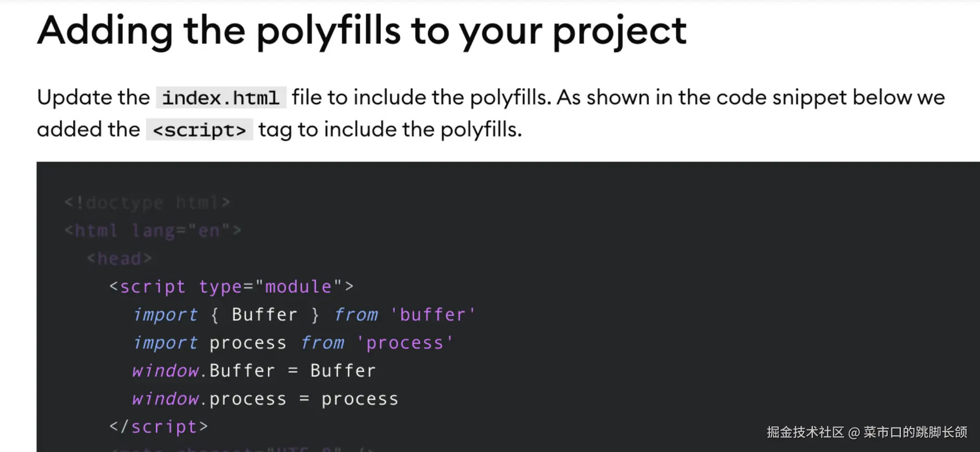The width and height of the screenshot is (980, 452).
Task: Click the index.html inline code label
Action: 221,98
